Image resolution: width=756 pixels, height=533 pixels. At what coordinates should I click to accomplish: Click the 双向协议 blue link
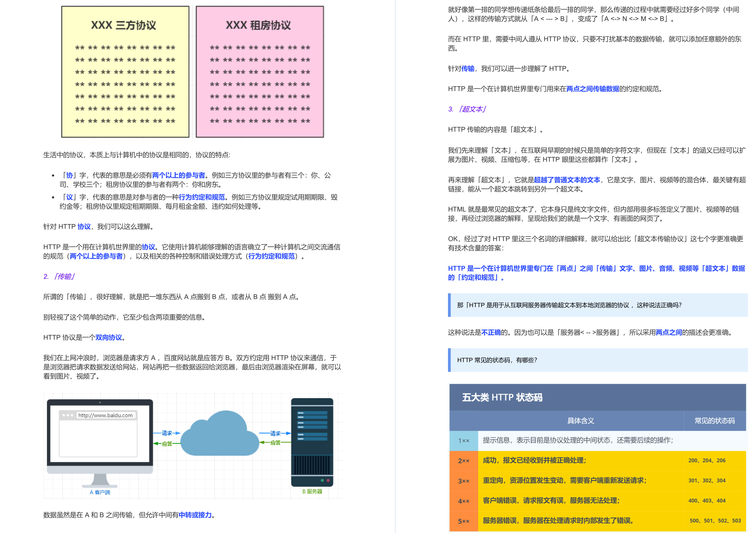tap(109, 337)
